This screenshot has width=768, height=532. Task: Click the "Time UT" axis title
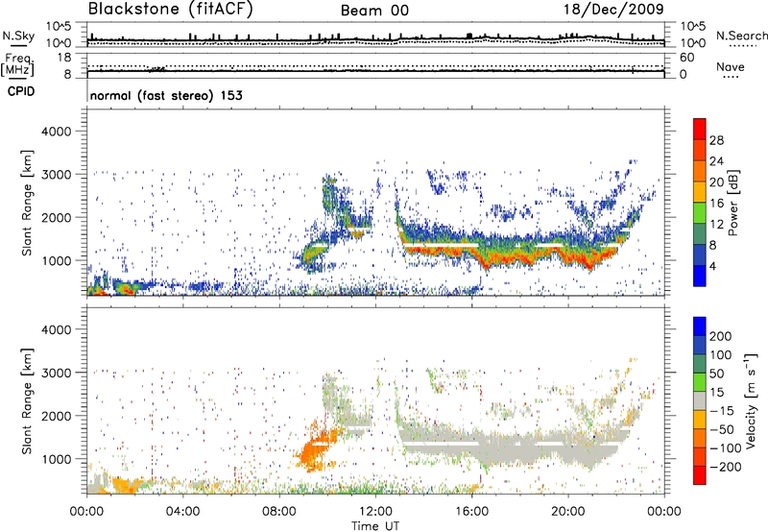coord(375,526)
